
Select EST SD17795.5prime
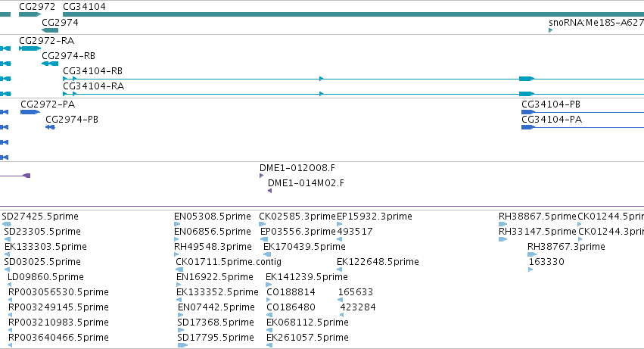point(216,338)
